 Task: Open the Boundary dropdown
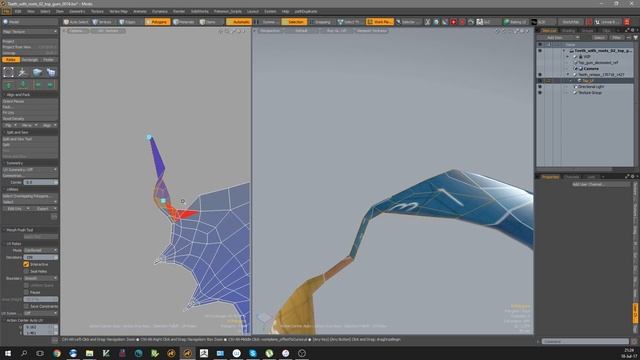(x=40, y=278)
